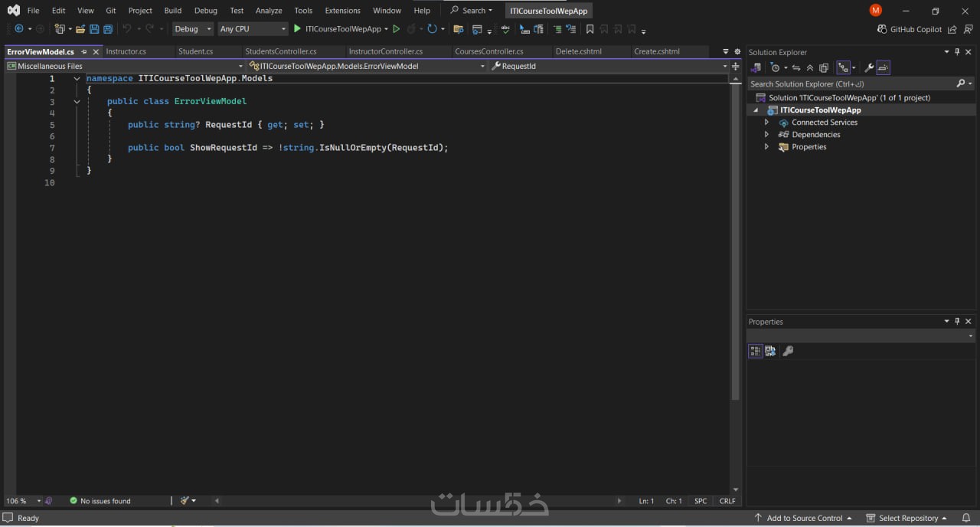Toggle auto-hide pin on Properties panel
This screenshot has height=527, width=980.
pos(957,322)
